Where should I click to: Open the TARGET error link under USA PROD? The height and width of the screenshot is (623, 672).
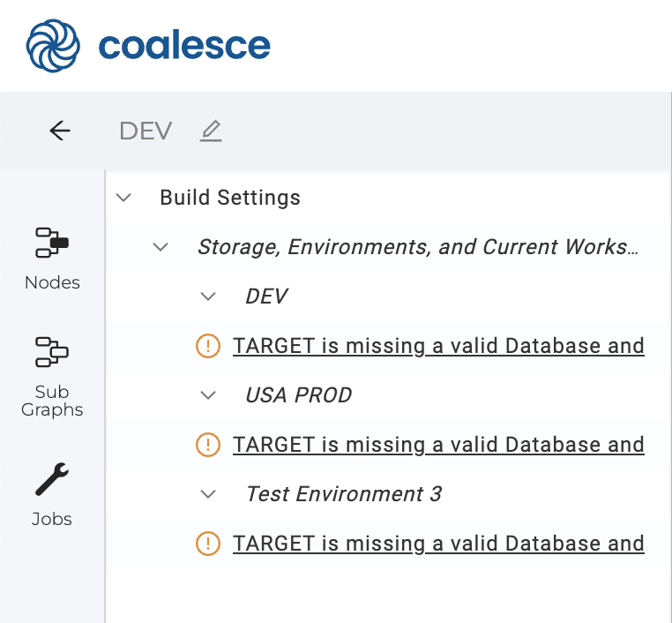[x=438, y=445]
